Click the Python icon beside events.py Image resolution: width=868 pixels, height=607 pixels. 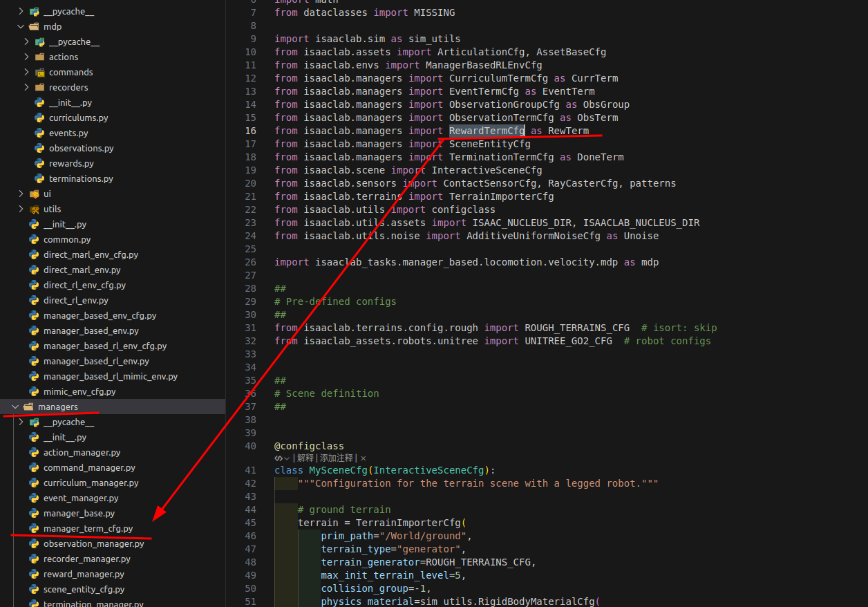tap(39, 133)
